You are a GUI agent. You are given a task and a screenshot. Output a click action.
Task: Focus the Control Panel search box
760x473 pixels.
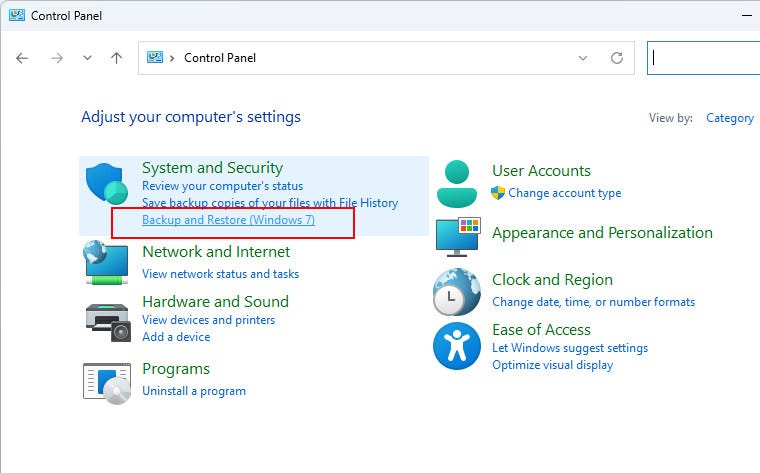click(x=704, y=58)
